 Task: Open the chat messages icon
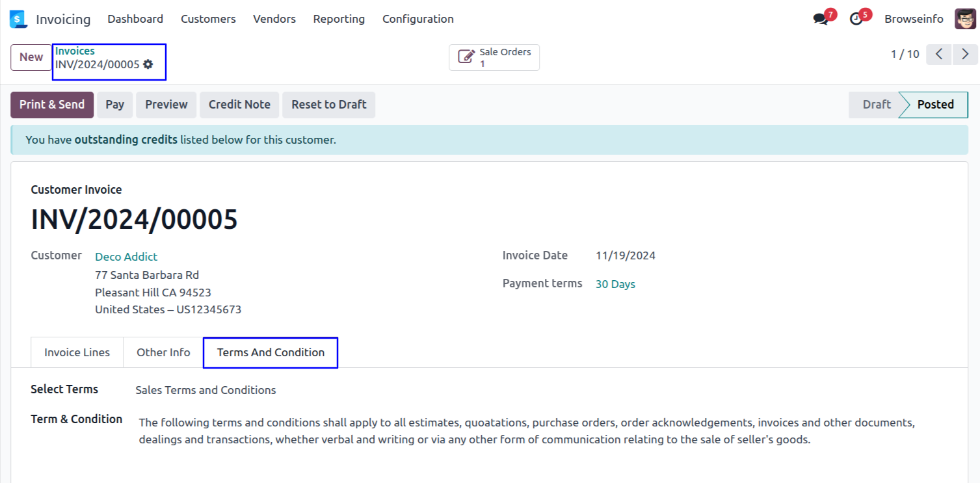pyautogui.click(x=821, y=20)
